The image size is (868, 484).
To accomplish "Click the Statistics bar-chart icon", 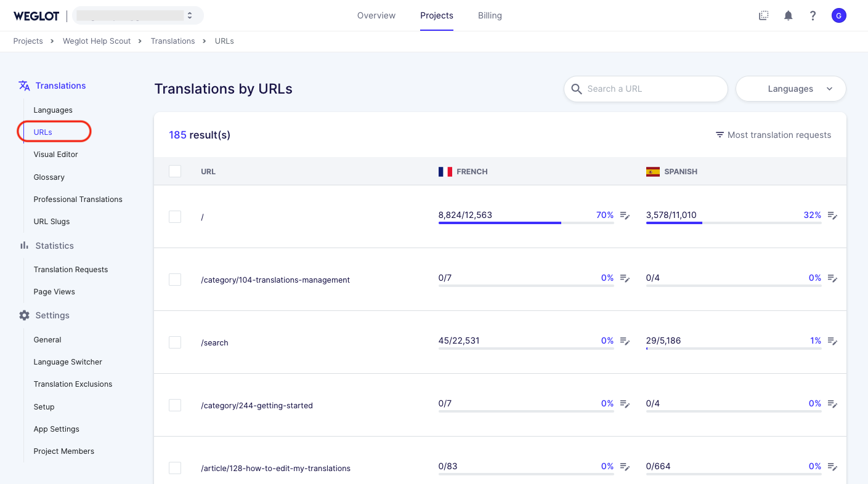I will click(24, 246).
